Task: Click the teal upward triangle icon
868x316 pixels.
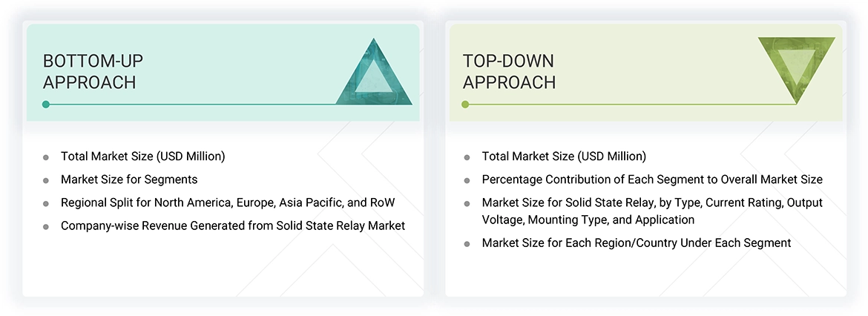Action: click(x=374, y=74)
